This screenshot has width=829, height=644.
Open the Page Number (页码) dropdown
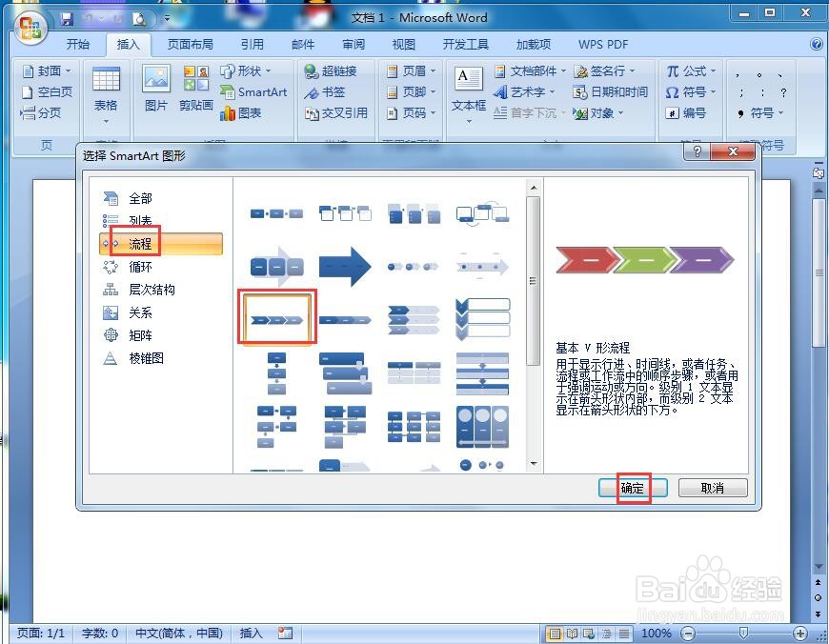412,112
